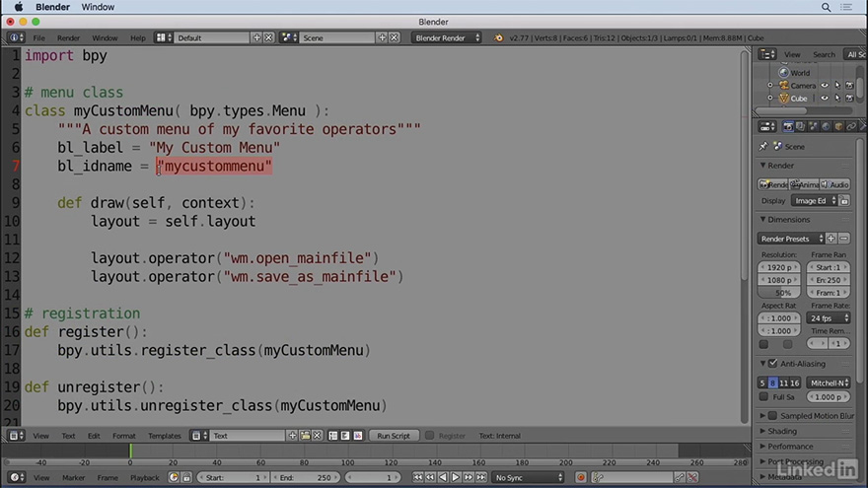Create a new text data block

pyautogui.click(x=292, y=436)
